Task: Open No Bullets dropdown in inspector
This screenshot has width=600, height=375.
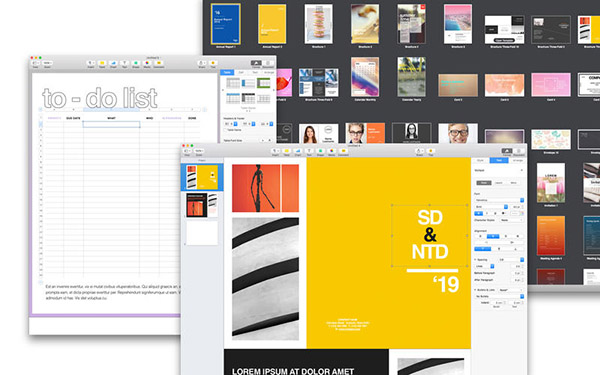Action: pyautogui.click(x=499, y=296)
